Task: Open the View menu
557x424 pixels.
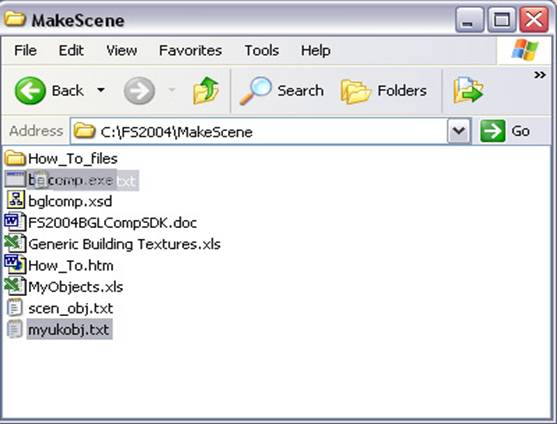Action: 121,50
